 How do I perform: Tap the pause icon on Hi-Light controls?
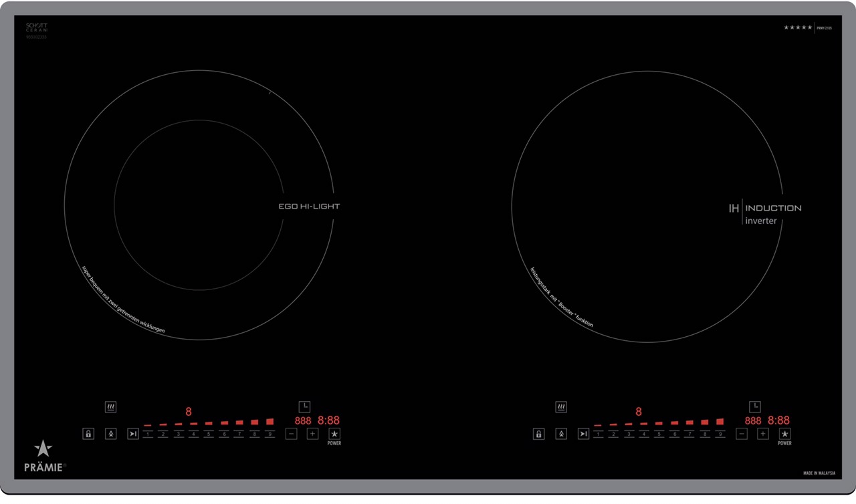coord(133,434)
